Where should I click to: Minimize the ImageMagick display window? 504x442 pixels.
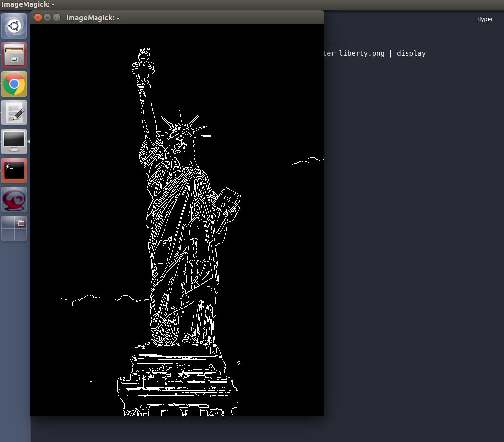[x=48, y=18]
